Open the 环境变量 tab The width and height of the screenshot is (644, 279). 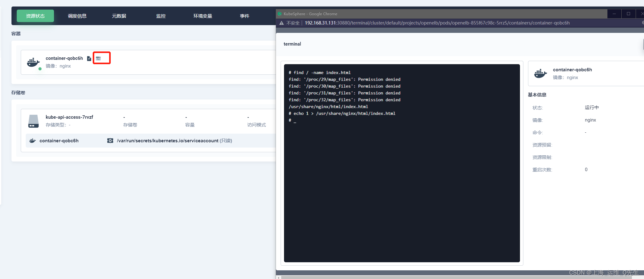coord(203,16)
